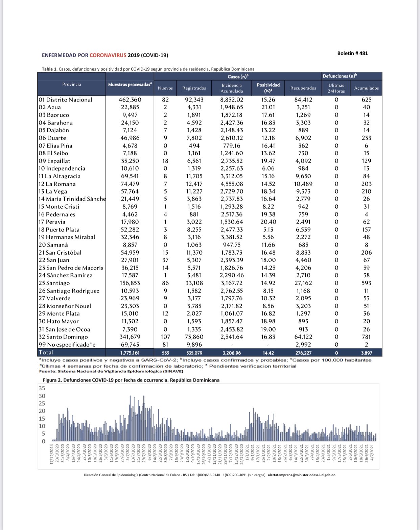
Task: Click the 'Nuevos' column header
Action: pyautogui.click(x=165, y=88)
